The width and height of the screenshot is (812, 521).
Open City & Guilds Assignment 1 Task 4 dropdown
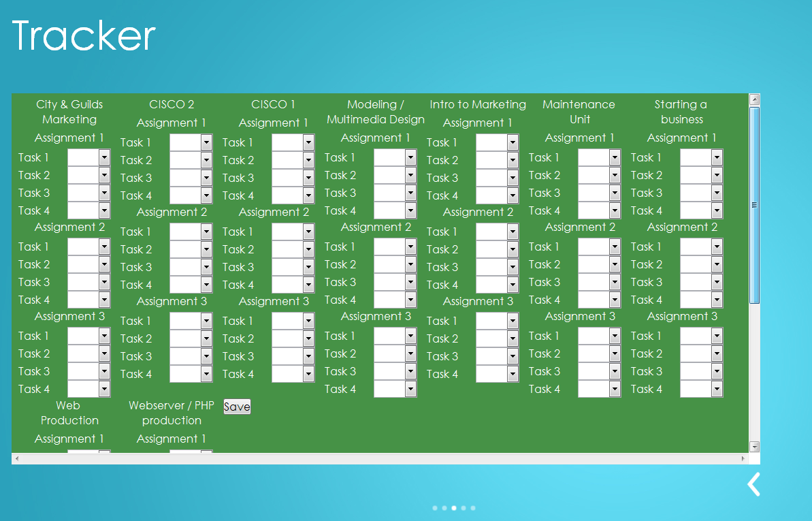click(88, 211)
